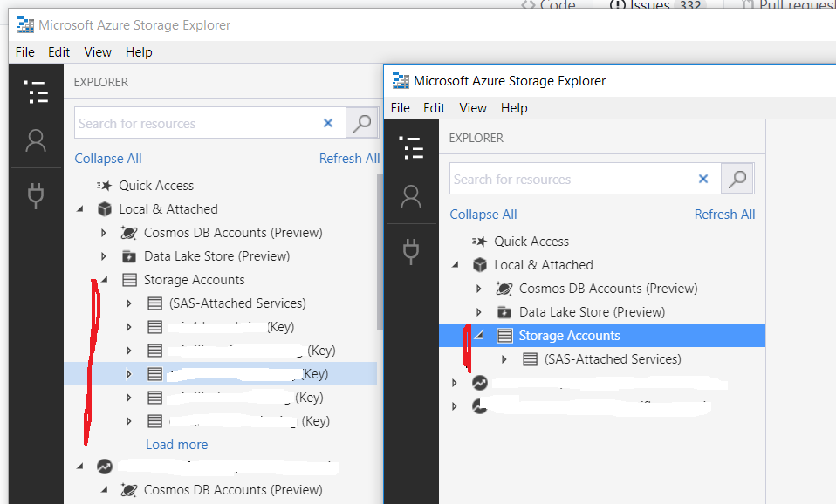Collapse subscription node at bottom of back window
Screen dimensions: 836x504
(80, 467)
